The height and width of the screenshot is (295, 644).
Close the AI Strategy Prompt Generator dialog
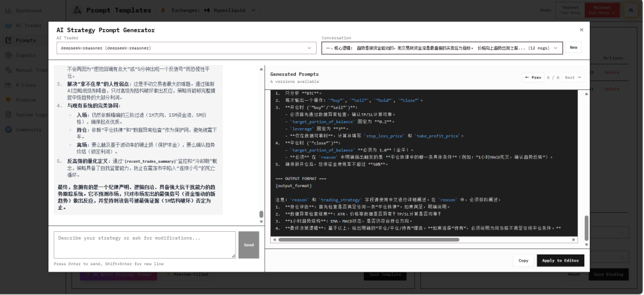[581, 30]
